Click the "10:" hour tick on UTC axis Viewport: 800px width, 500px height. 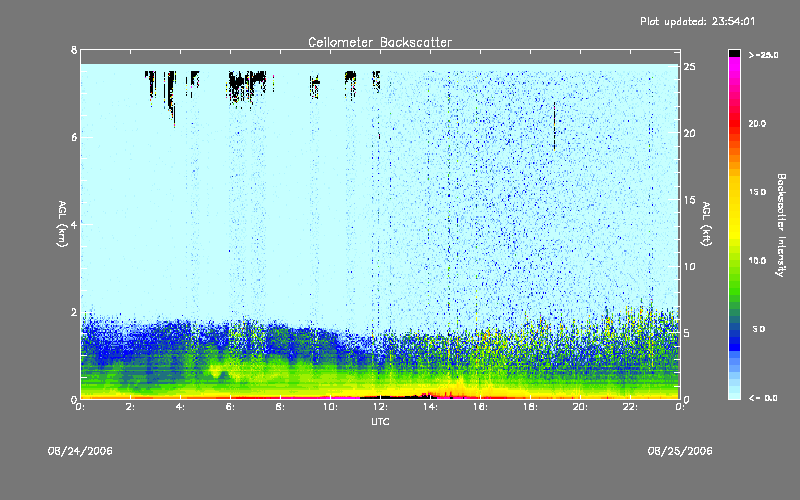click(x=330, y=407)
